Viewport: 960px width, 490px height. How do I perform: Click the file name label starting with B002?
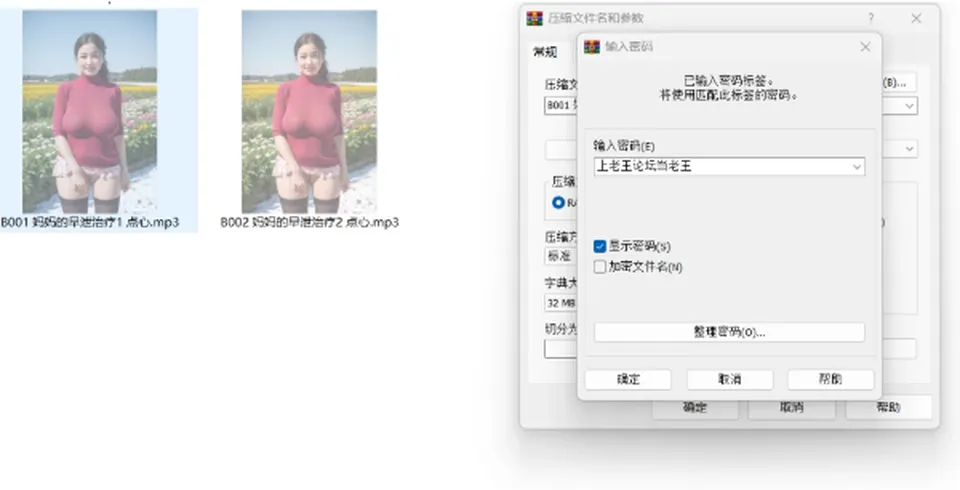point(309,222)
